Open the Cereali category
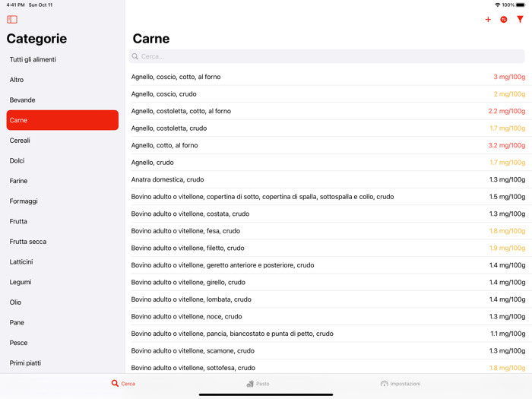The width and height of the screenshot is (532, 399). [62, 141]
